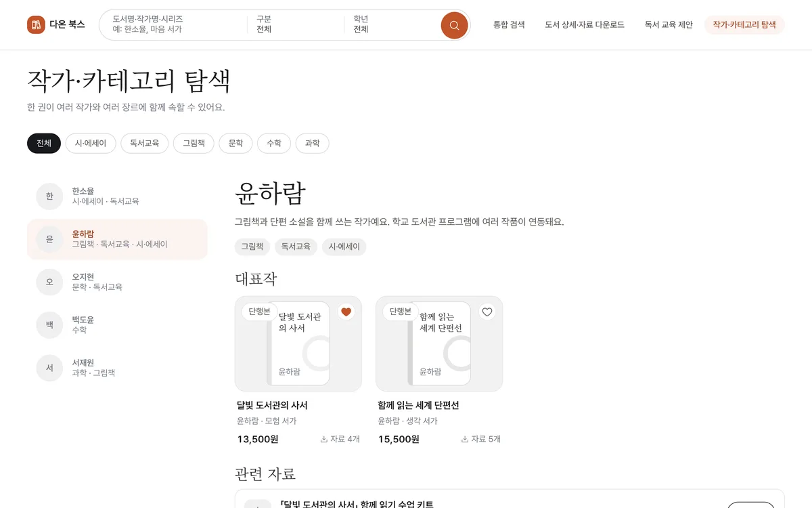The height and width of the screenshot is (508, 812).
Task: Open the 구분 dropdown in search bar
Action: (295, 25)
